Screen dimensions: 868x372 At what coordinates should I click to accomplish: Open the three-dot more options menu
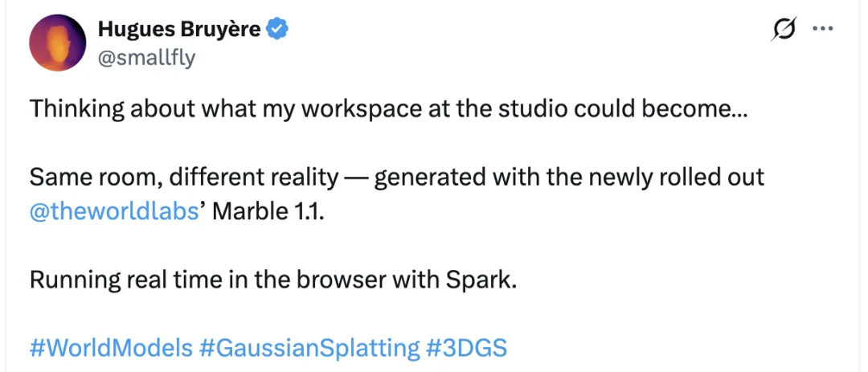click(822, 29)
